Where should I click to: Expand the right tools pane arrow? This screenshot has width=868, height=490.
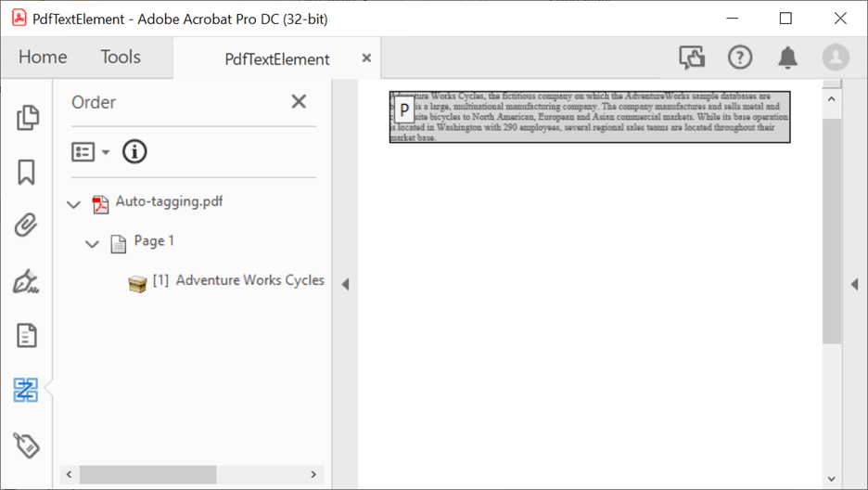coord(854,284)
